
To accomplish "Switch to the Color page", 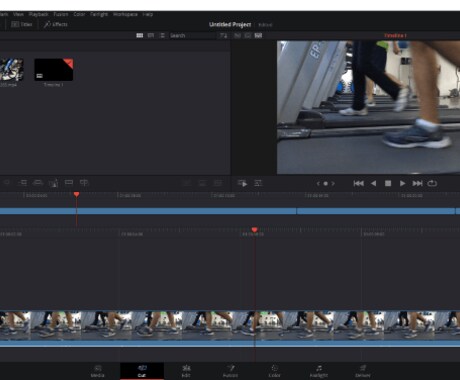I will click(274, 371).
